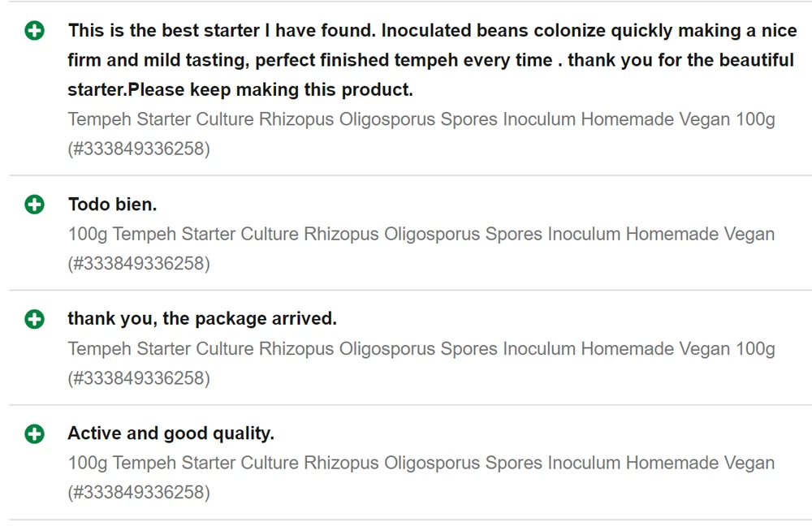Click the 'Active and good quality.' comment
Screen dimensions: 812x526
[x=171, y=433]
